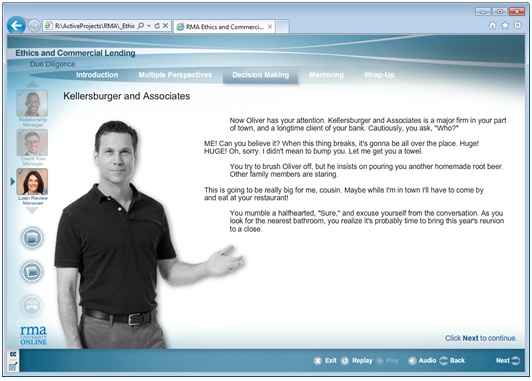This screenshot has width=532, height=381.
Task: Click the Exit button in bottom bar
Action: pyautogui.click(x=325, y=361)
